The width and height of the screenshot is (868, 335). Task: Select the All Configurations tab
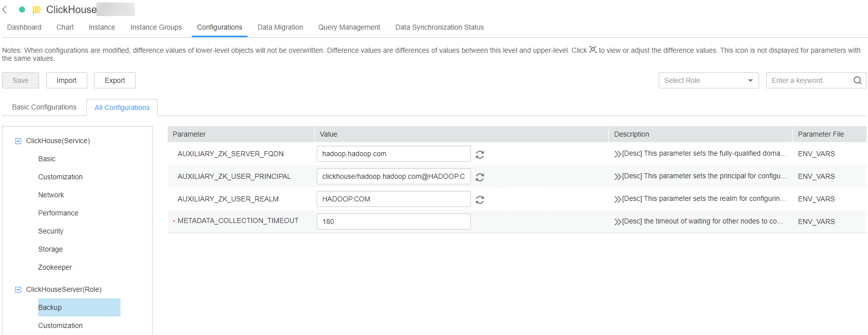coord(122,107)
